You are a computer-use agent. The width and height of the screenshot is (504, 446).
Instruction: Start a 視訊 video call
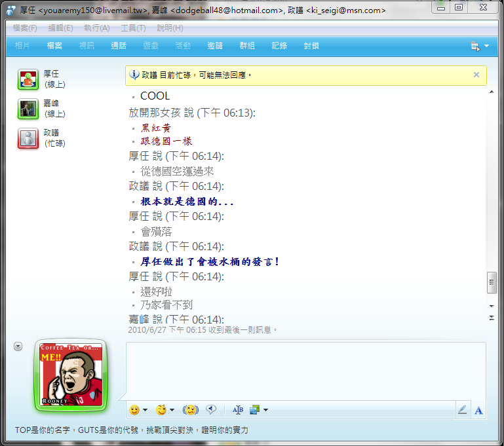[87, 46]
